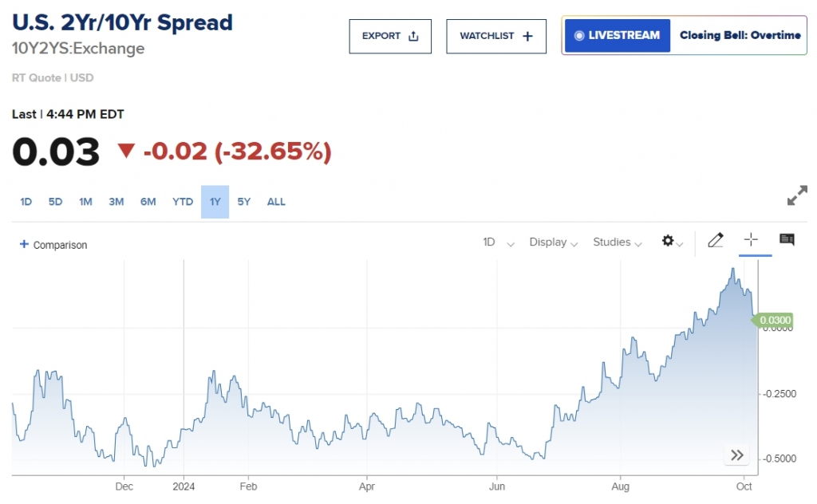
Task: Click the Export button
Action: click(390, 36)
